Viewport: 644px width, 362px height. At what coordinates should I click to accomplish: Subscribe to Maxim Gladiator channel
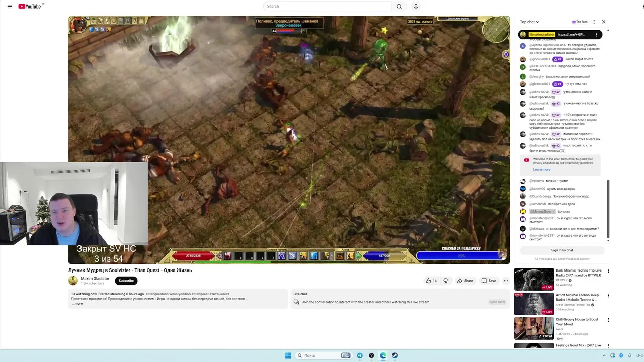(126, 281)
